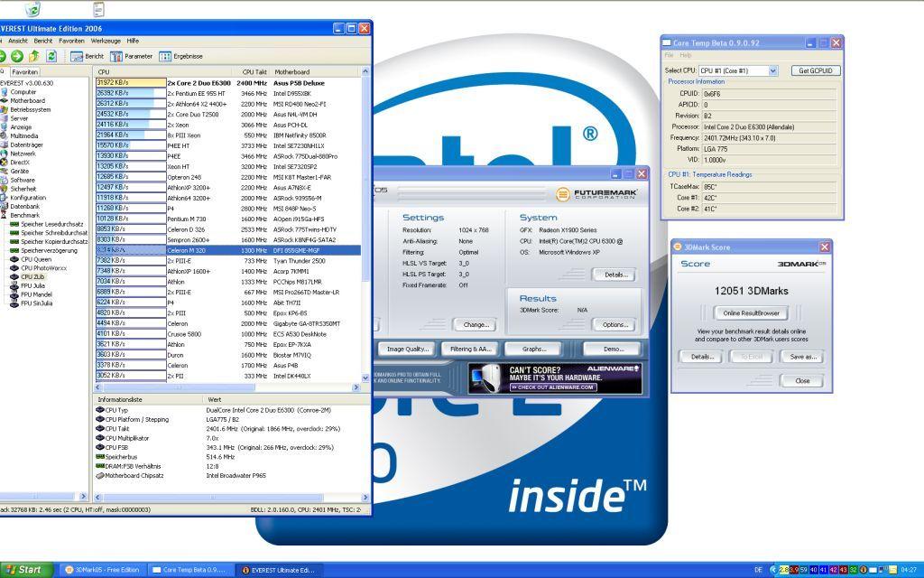Select the Datenträger tree icon

point(5,144)
